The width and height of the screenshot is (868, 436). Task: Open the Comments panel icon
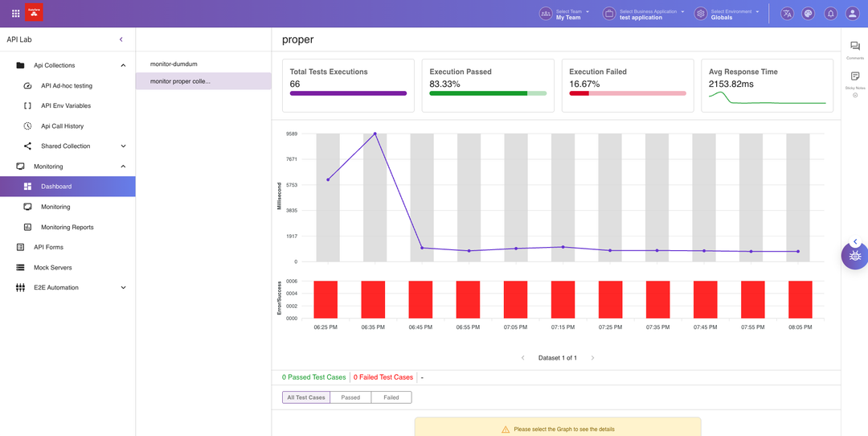pos(855,47)
